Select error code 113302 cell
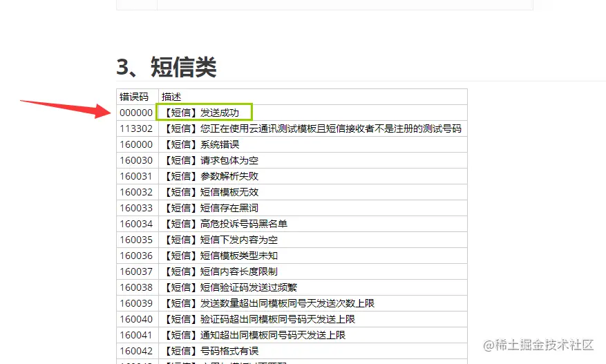Image resolution: width=606 pixels, height=364 pixels. coord(136,128)
